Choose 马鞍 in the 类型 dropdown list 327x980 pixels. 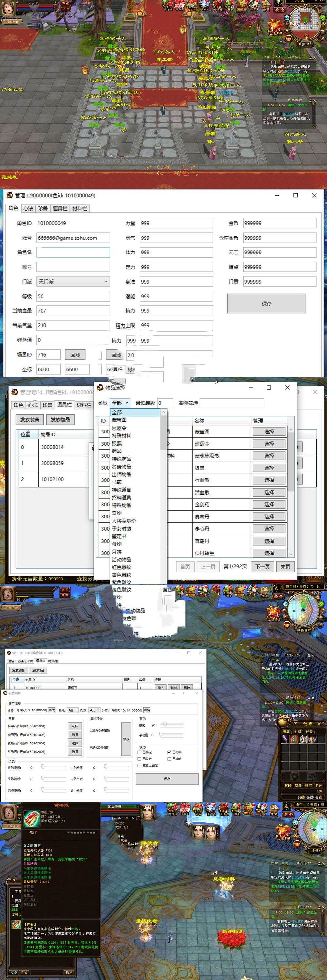click(x=116, y=482)
